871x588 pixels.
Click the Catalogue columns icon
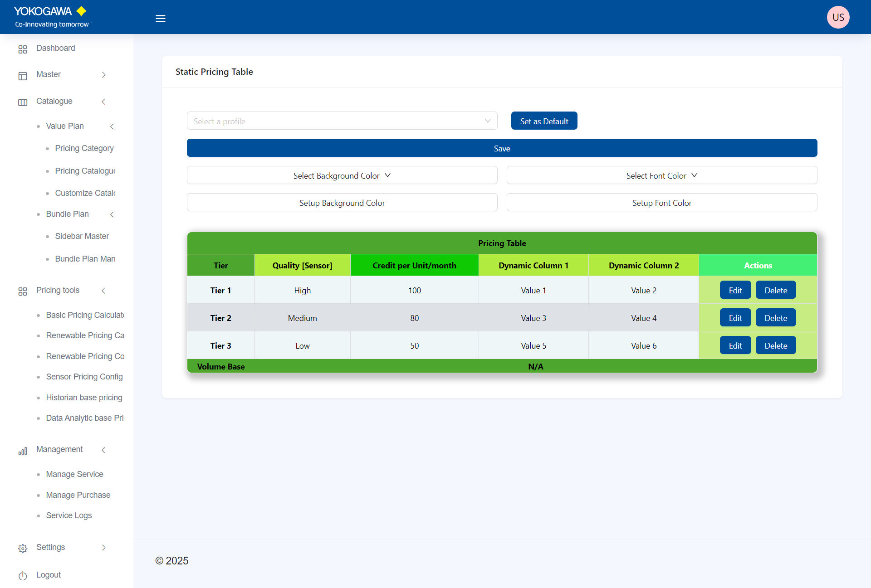pos(23,102)
